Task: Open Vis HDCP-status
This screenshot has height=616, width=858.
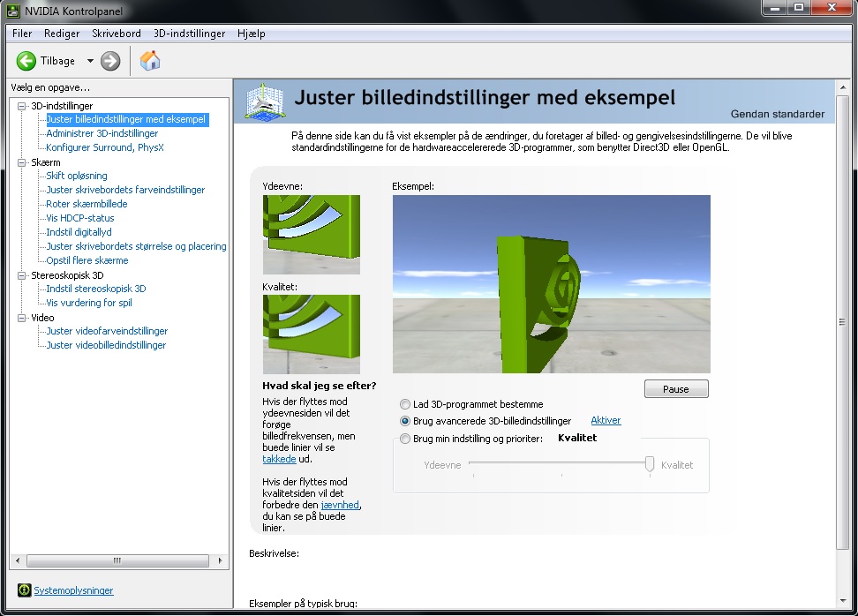Action: click(80, 218)
